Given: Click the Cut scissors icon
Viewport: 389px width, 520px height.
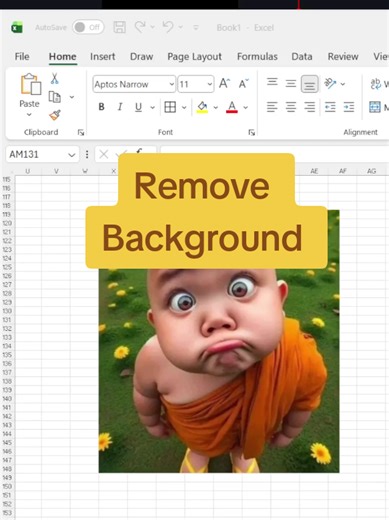Looking at the screenshot, I should coord(54,79).
